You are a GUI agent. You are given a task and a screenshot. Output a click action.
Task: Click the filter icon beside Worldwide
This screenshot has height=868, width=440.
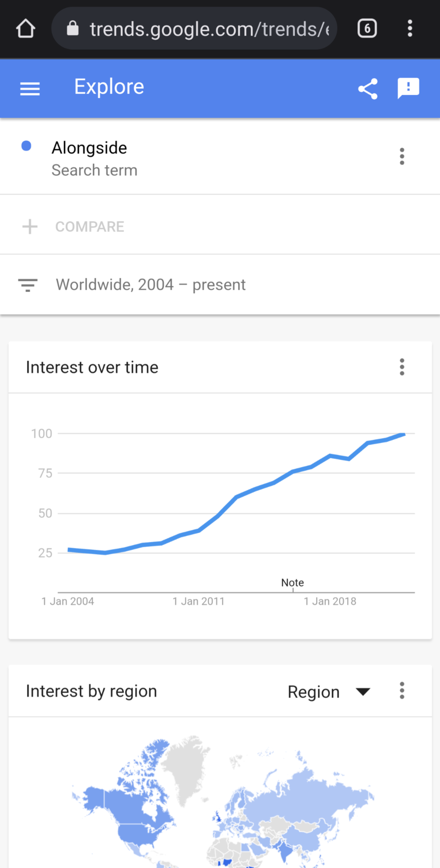[x=28, y=285]
